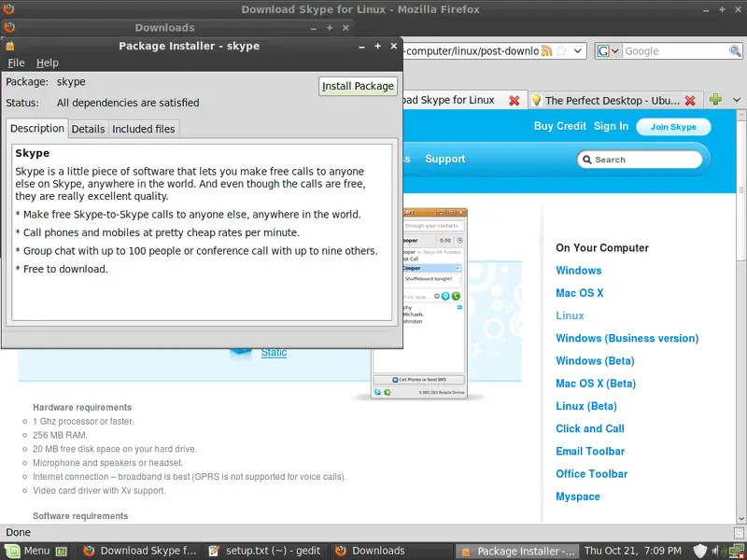Open the Mac OS X link
The image size is (747, 560).
[x=579, y=293]
